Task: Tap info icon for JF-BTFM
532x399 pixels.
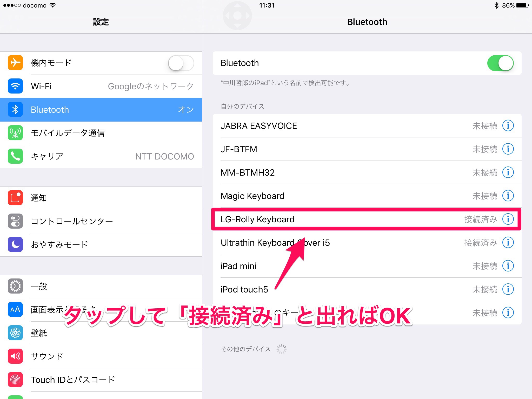Action: click(508, 149)
